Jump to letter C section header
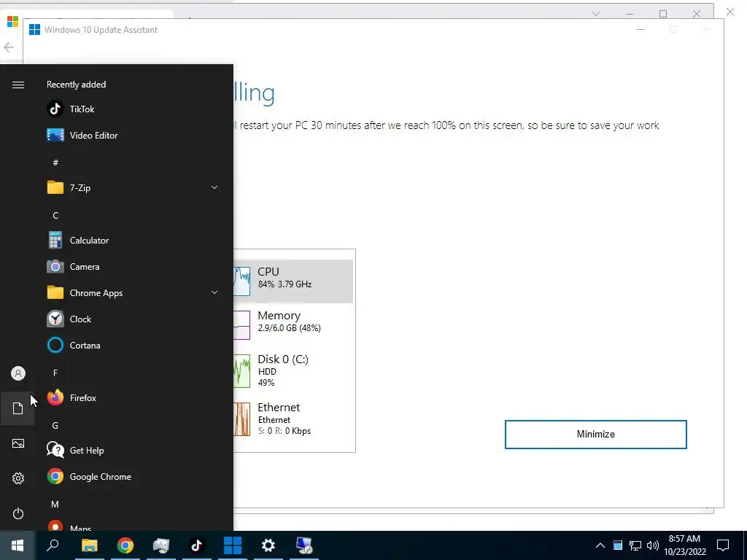 [55, 216]
